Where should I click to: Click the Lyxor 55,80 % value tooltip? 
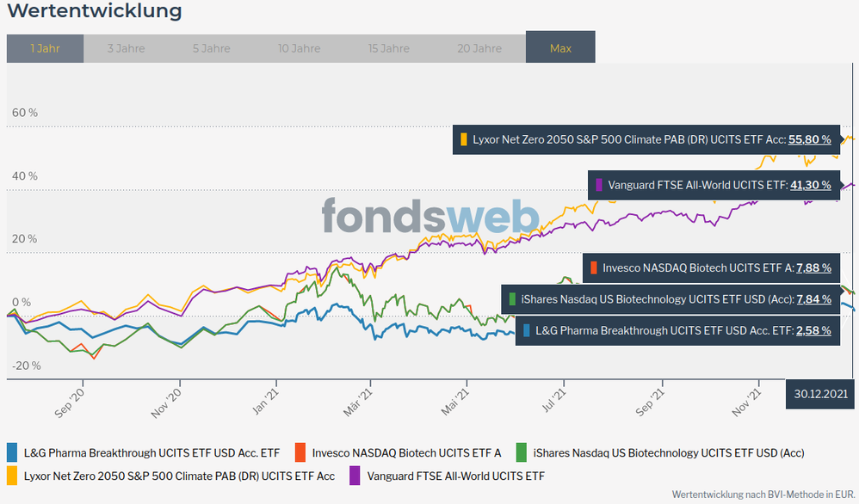coord(646,139)
